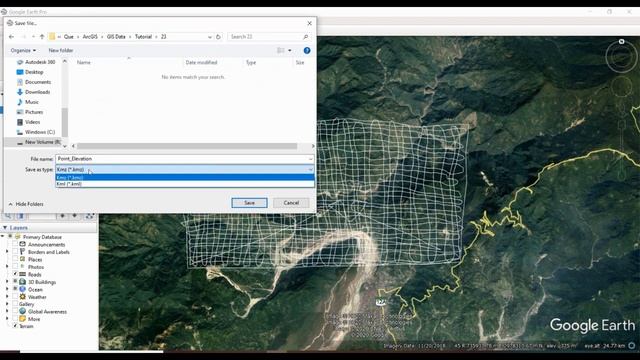Toggle the Announcements layer checkbox
Viewport: 640px width, 360px height.
(x=15, y=244)
